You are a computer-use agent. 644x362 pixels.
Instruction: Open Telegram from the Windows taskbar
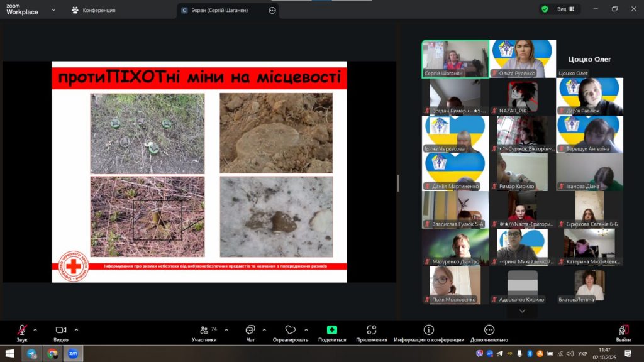[31, 354]
